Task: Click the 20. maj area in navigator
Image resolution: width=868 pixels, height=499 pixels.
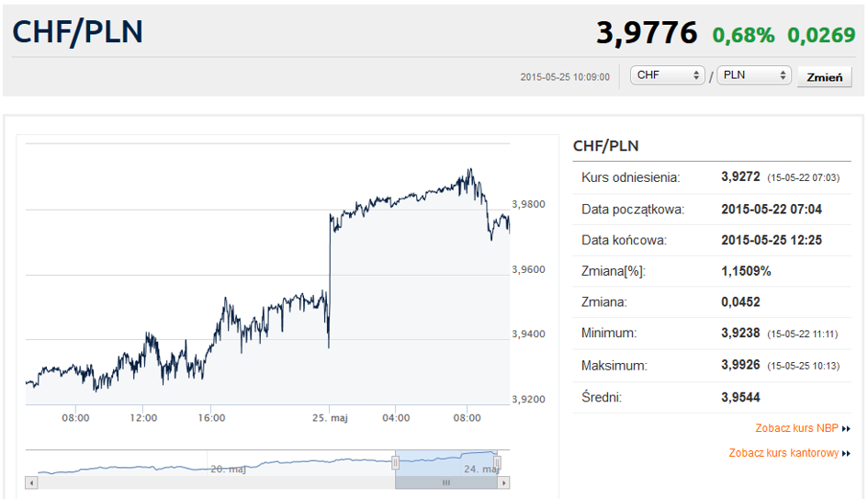Action: coord(226,468)
